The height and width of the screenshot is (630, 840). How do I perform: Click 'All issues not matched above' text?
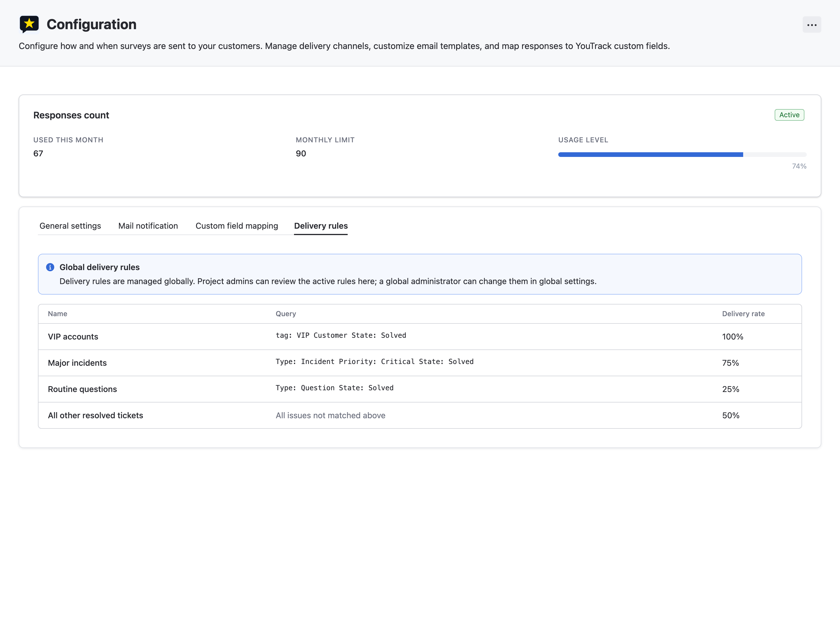click(330, 415)
